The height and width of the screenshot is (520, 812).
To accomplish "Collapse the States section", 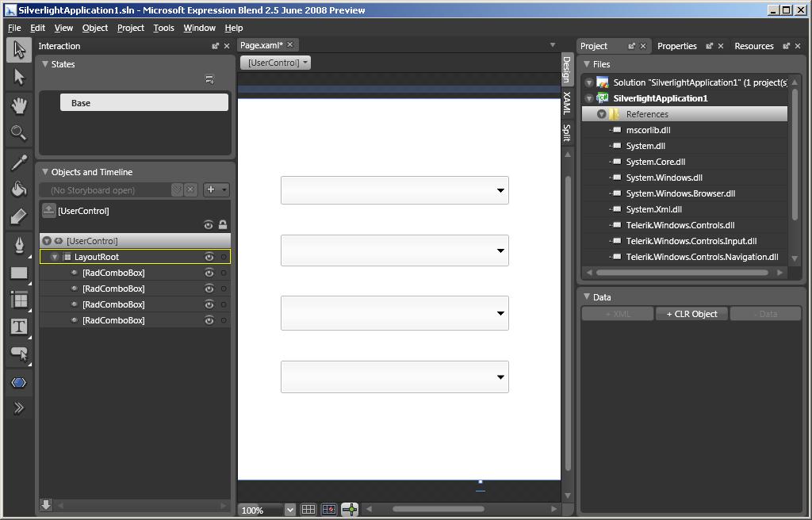I will click(x=45, y=63).
